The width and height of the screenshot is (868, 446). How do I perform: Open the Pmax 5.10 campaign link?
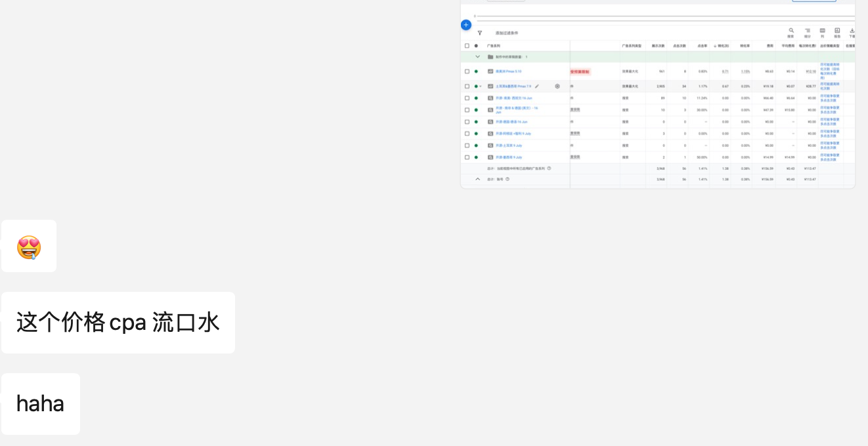(x=508, y=71)
